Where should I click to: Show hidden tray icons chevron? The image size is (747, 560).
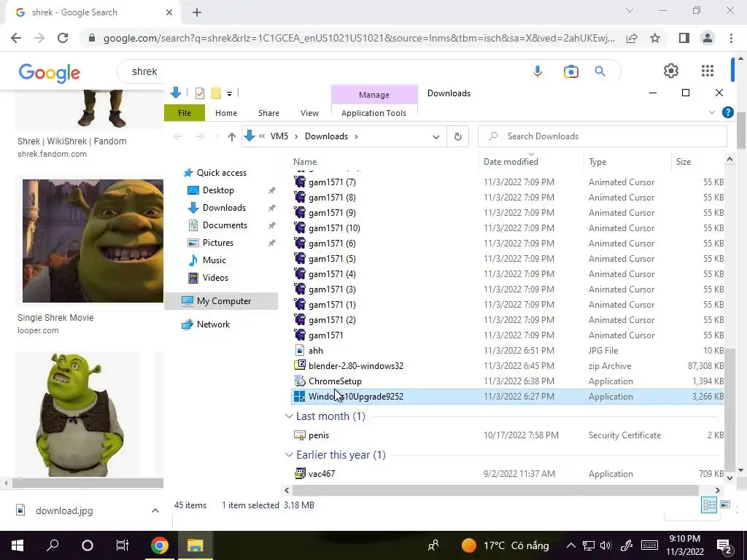click(x=570, y=545)
